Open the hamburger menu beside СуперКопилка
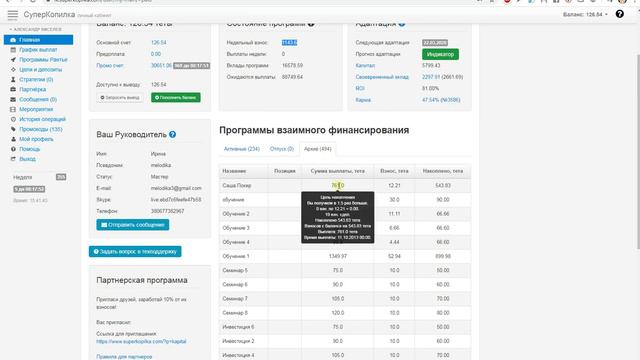This screenshot has height=360, width=640. pyautogui.click(x=13, y=15)
